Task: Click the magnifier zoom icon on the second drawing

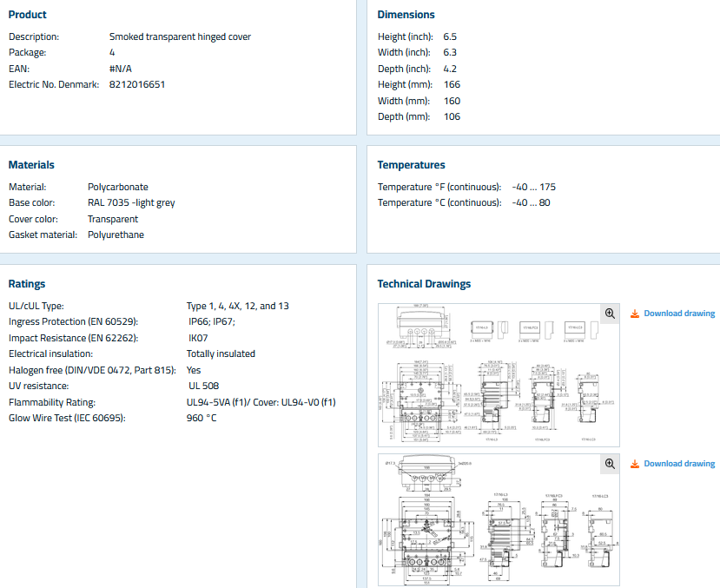Action: pyautogui.click(x=610, y=464)
